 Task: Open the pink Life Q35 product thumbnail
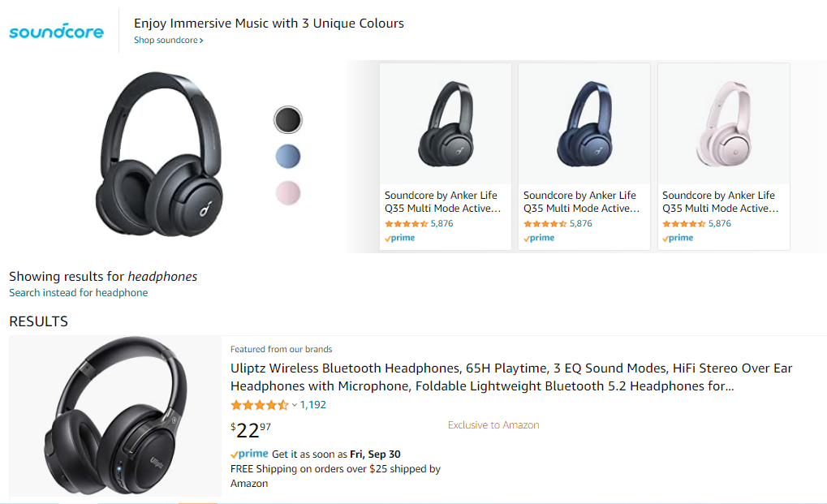[x=723, y=123]
